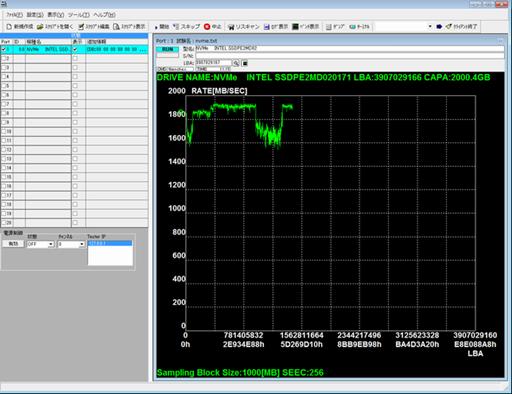Click the RATE[MB/SEC] axis label
Viewport: 512px width, 394px height.
219,91
